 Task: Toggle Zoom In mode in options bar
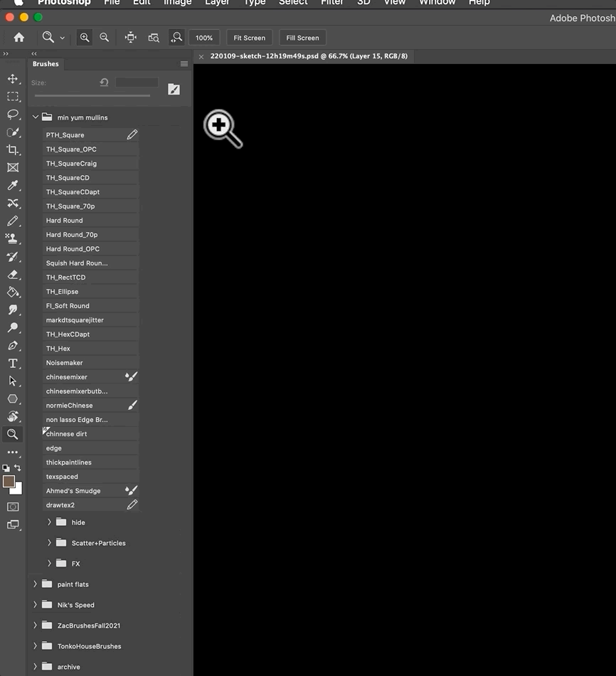pyautogui.click(x=85, y=38)
